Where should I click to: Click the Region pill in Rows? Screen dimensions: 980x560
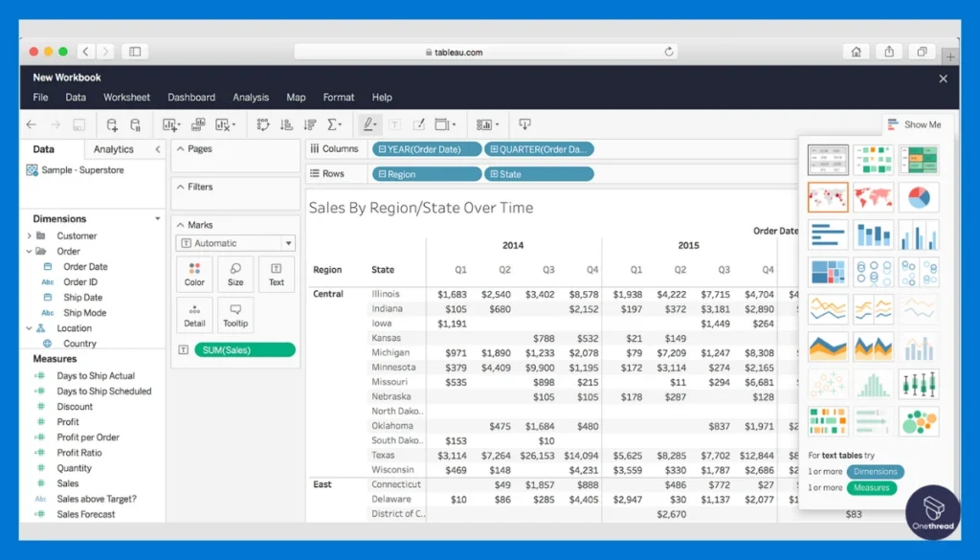tap(427, 174)
